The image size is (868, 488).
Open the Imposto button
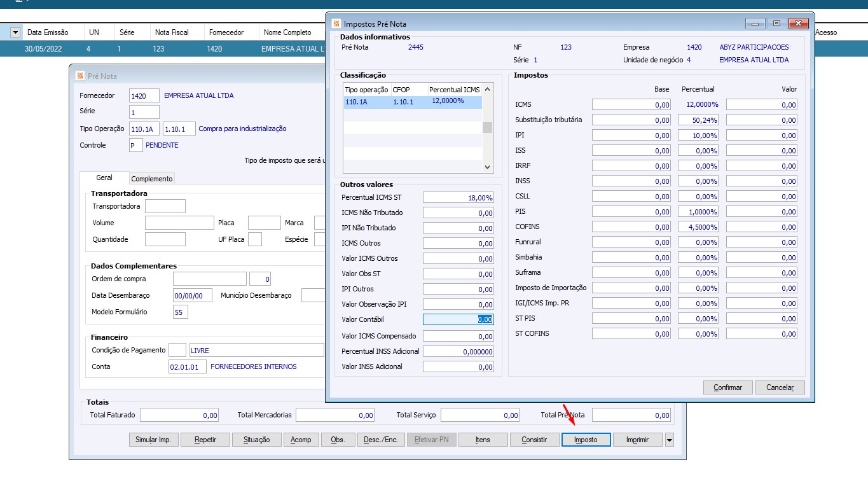coord(586,440)
